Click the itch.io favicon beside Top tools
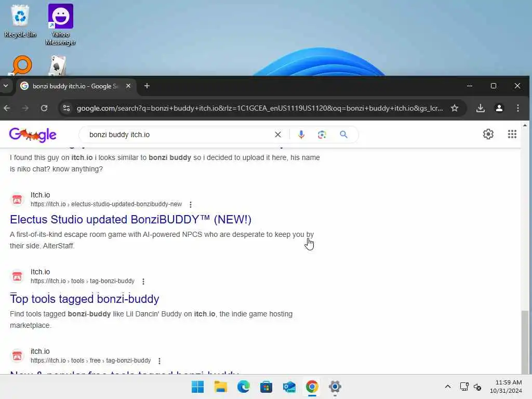 point(17,276)
